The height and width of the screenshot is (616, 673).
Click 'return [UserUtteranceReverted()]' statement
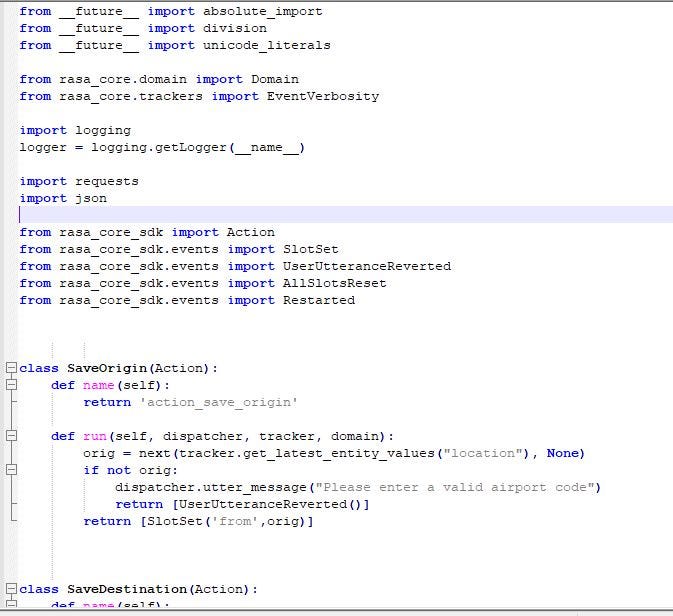(x=242, y=504)
